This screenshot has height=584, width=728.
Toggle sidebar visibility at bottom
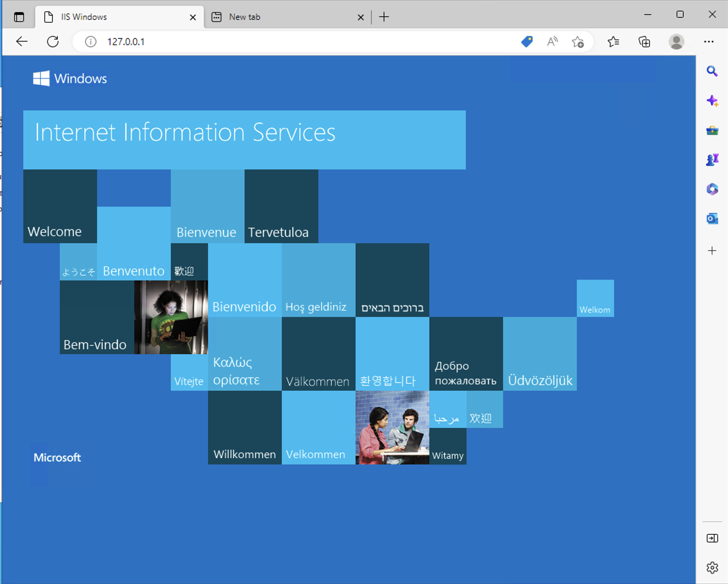pos(712,538)
